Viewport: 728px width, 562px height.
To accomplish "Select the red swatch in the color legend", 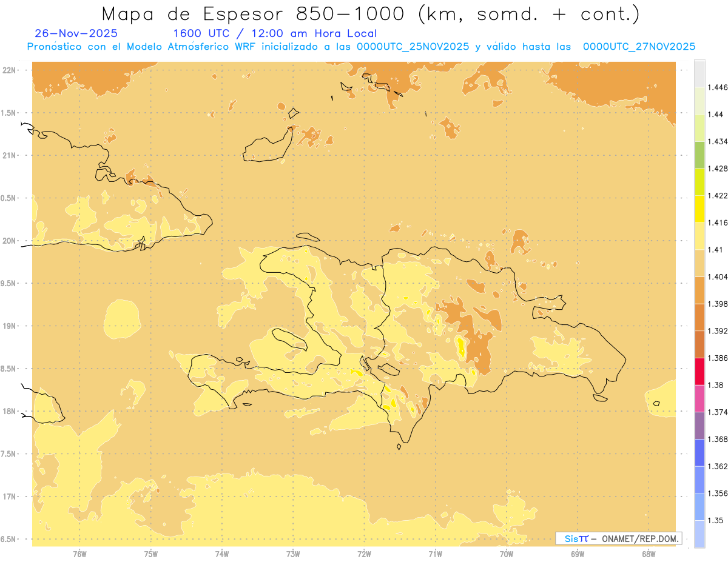I will 699,372.
